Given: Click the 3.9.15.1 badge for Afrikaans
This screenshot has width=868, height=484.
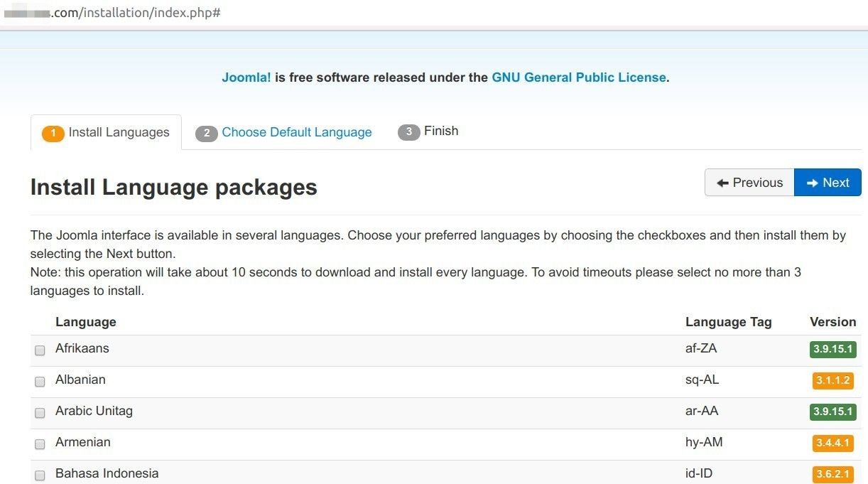Looking at the screenshot, I should pos(832,349).
